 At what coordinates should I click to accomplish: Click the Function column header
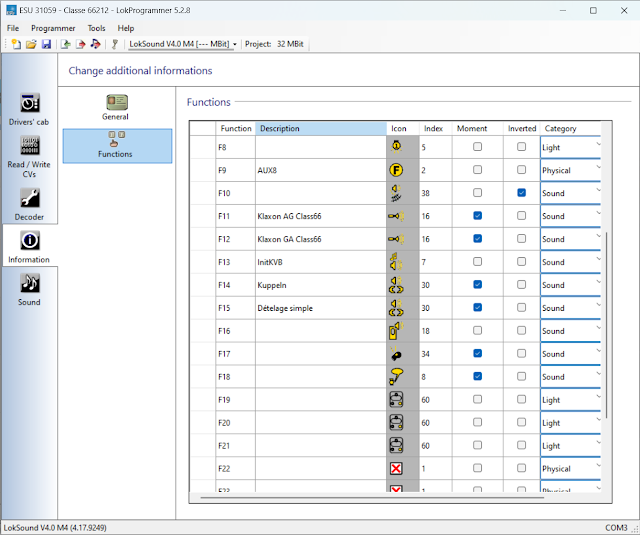[236, 129]
